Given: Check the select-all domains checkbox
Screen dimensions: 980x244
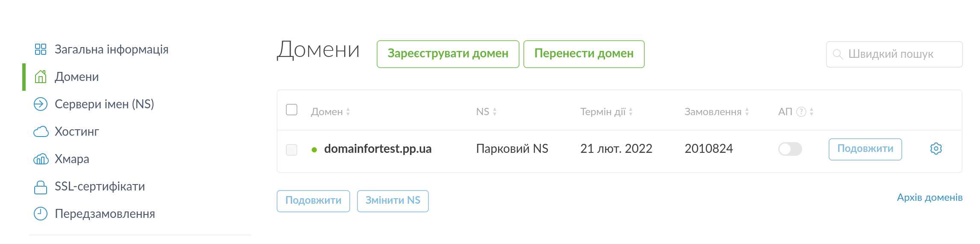Looking at the screenshot, I should (292, 110).
